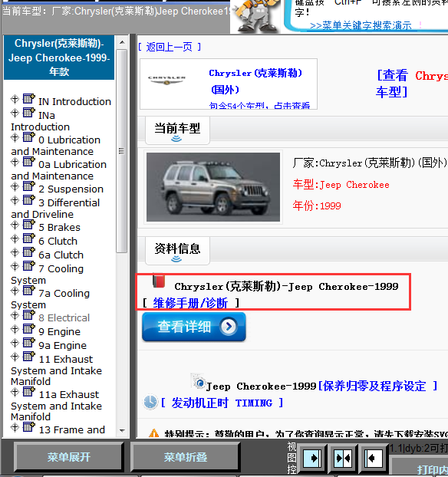
Task: Click the tree panel scroll-up arrow
Action: [x=122, y=42]
